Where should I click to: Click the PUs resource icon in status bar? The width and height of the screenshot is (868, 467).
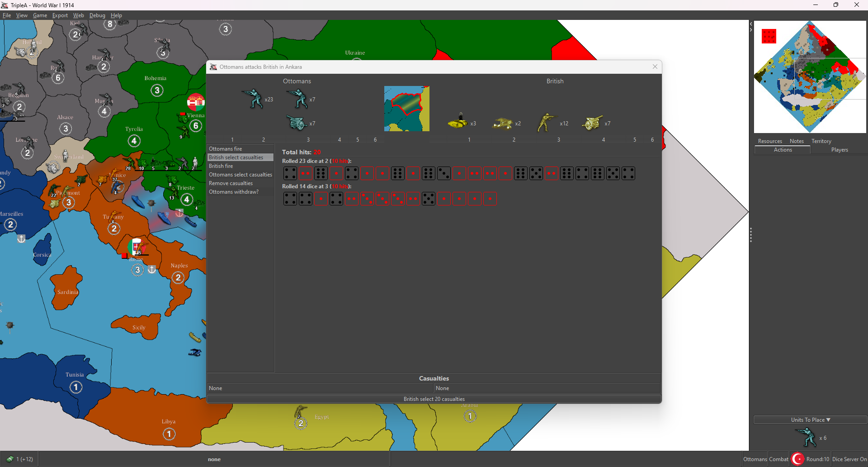click(x=9, y=459)
